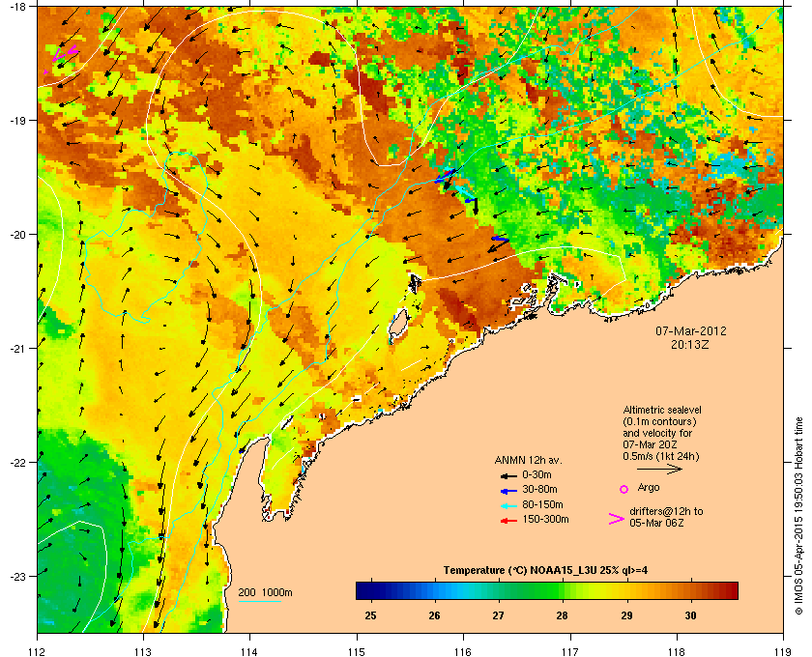
Task: Click the Altimetric sealevel description text
Action: (662, 433)
